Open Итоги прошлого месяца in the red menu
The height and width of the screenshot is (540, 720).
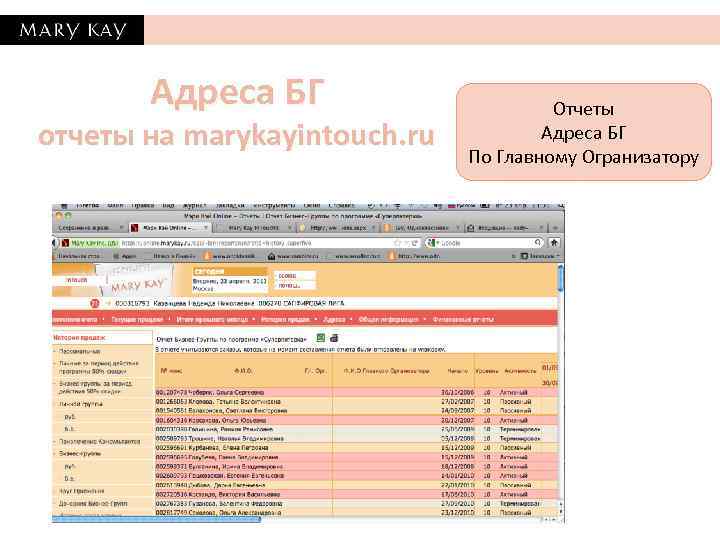coord(212,319)
